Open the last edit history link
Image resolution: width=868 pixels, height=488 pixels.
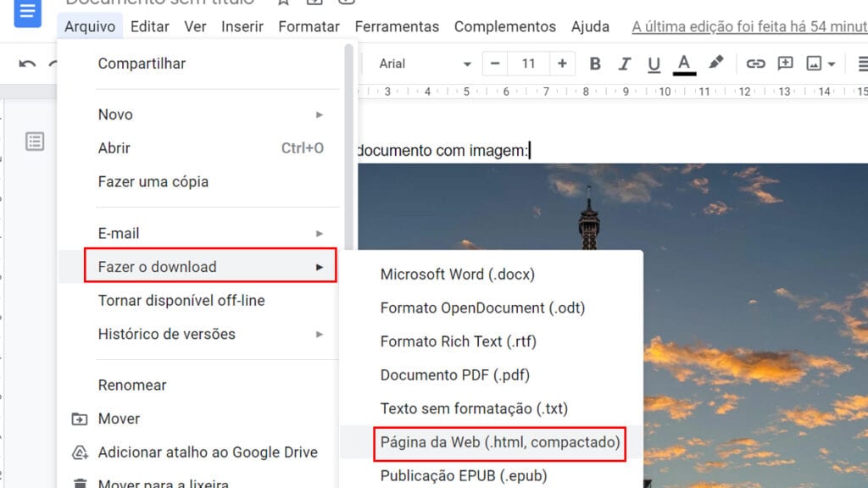point(749,26)
